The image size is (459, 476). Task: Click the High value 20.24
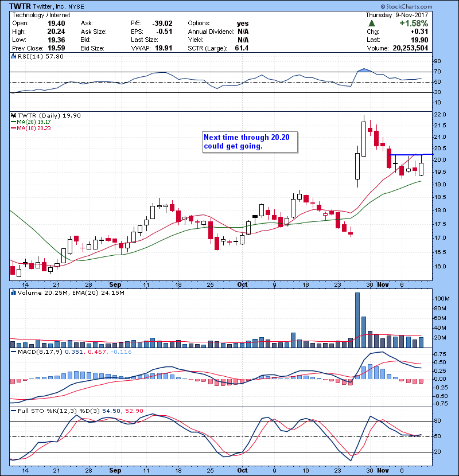pyautogui.click(x=56, y=32)
